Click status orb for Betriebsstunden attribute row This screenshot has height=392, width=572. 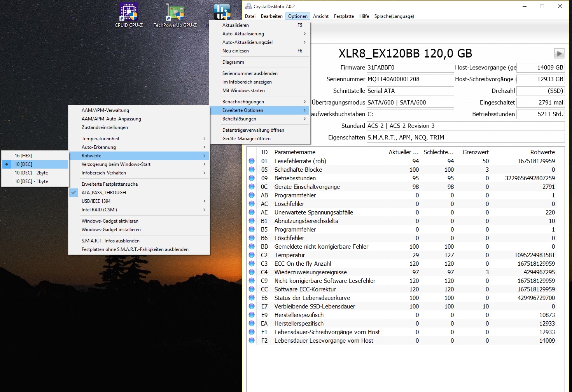pos(252,178)
